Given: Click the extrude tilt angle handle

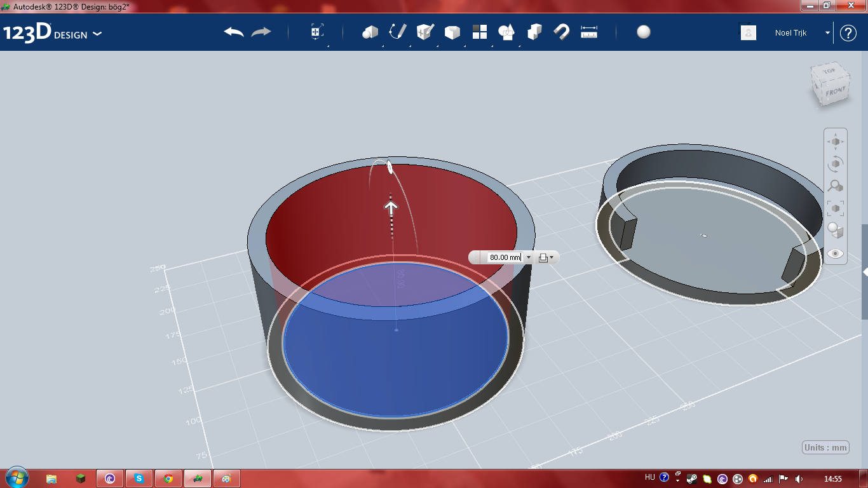Looking at the screenshot, I should point(390,168).
